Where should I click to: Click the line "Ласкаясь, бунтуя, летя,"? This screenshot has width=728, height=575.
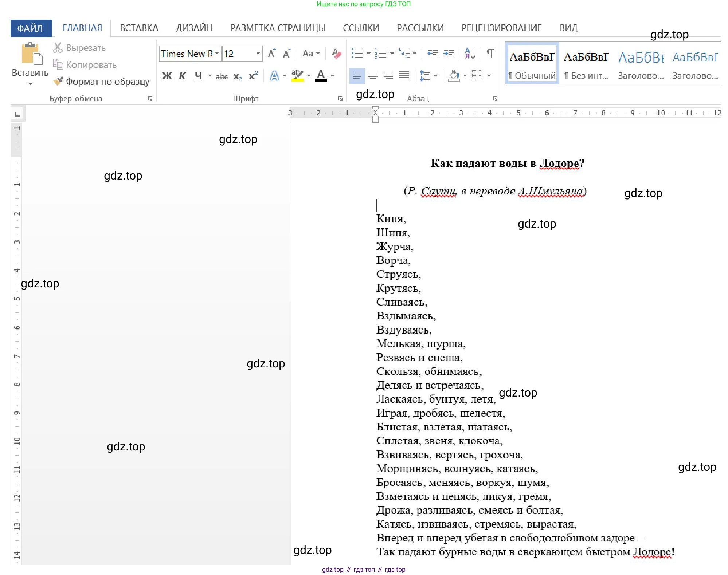[436, 399]
